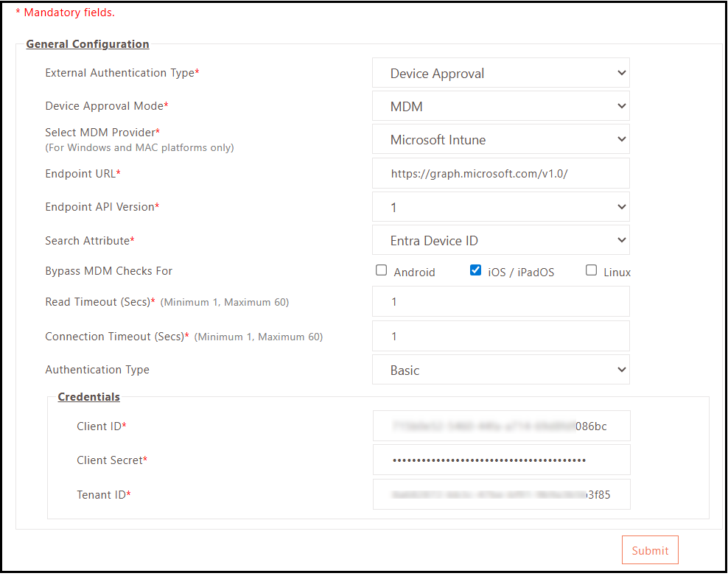Click the Client ID text field

coord(501,426)
